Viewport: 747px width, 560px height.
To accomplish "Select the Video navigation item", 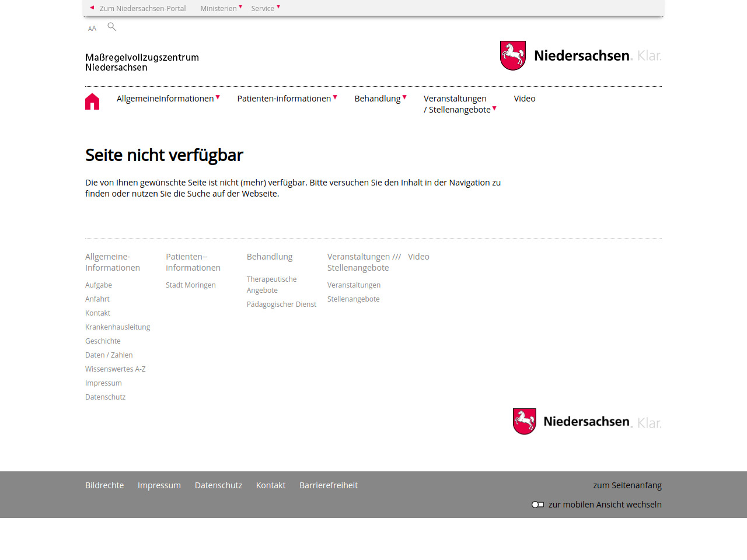I will pyautogui.click(x=524, y=99).
